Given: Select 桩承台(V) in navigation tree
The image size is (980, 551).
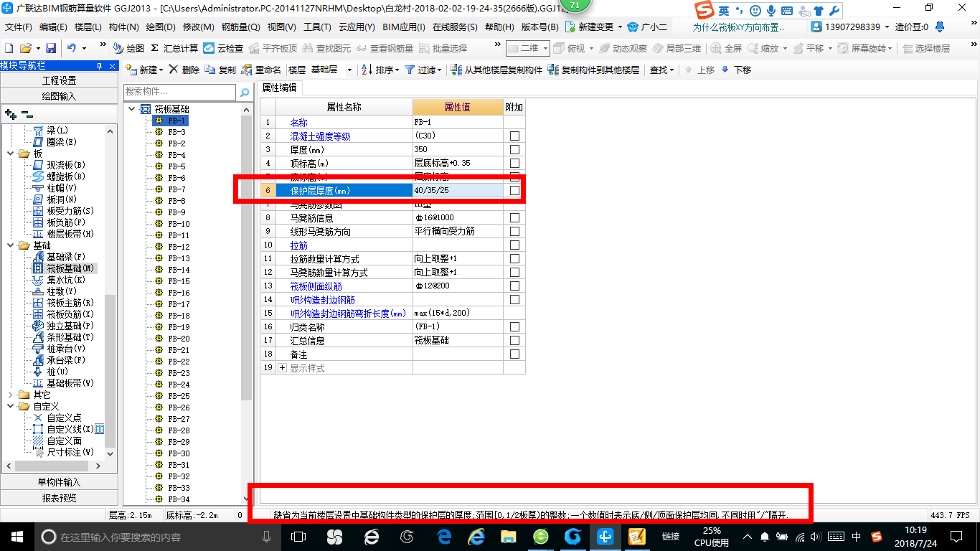Looking at the screenshot, I should point(65,349).
